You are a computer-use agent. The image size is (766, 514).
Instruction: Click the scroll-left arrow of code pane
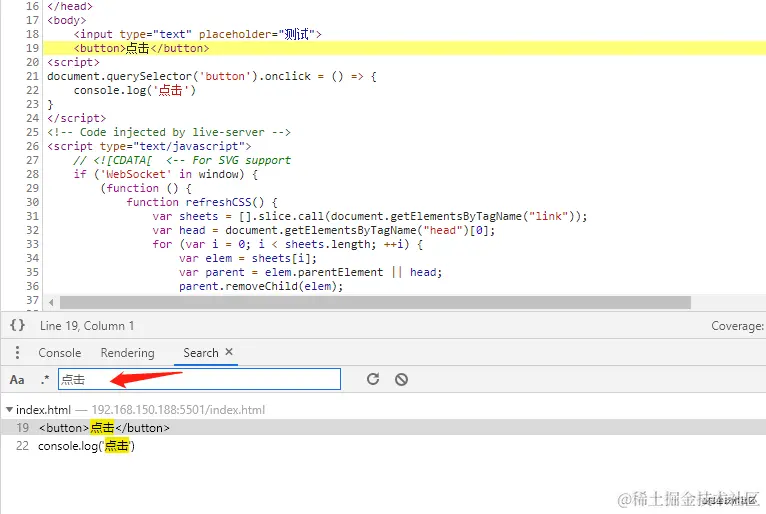tap(51, 302)
